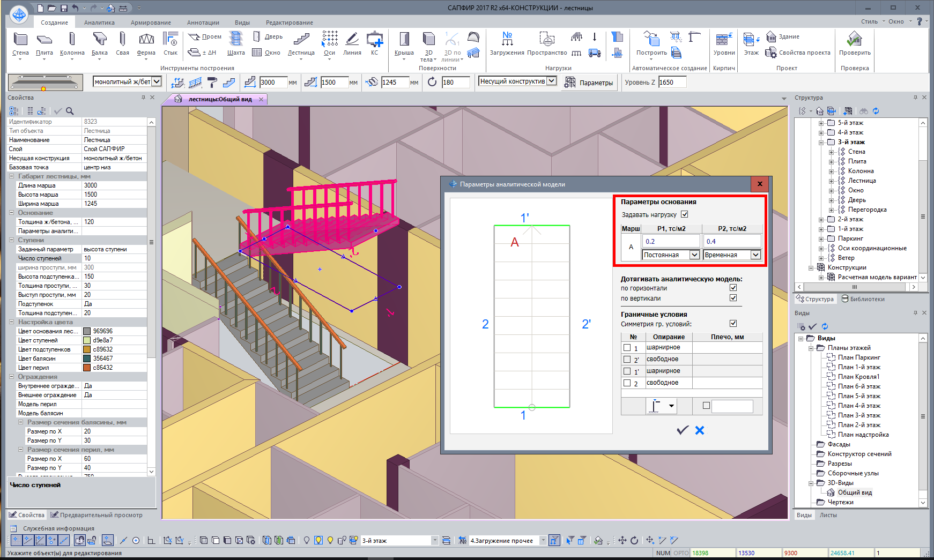Confirm the dialog with the checkmark button
This screenshot has height=560, width=934.
(682, 430)
